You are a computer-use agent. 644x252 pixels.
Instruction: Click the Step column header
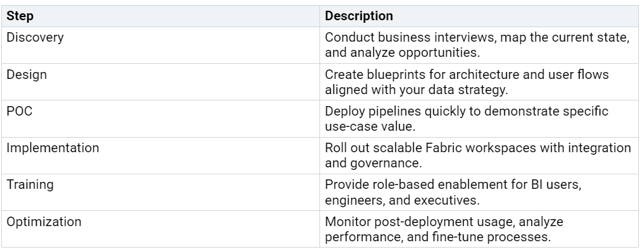point(160,16)
